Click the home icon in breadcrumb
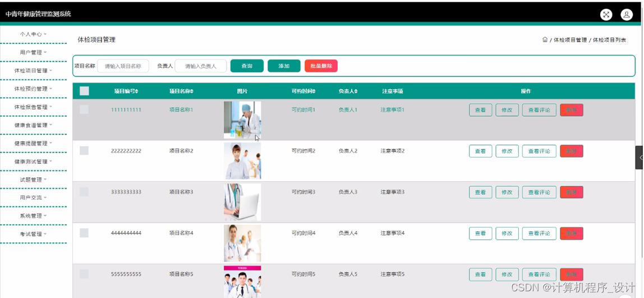Viewport: 644px width, 298px height. click(x=545, y=40)
